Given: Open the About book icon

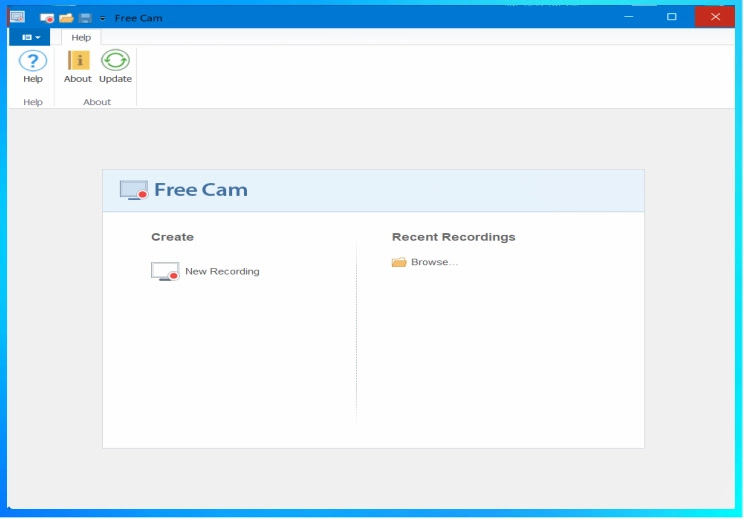Looking at the screenshot, I should (x=78, y=61).
